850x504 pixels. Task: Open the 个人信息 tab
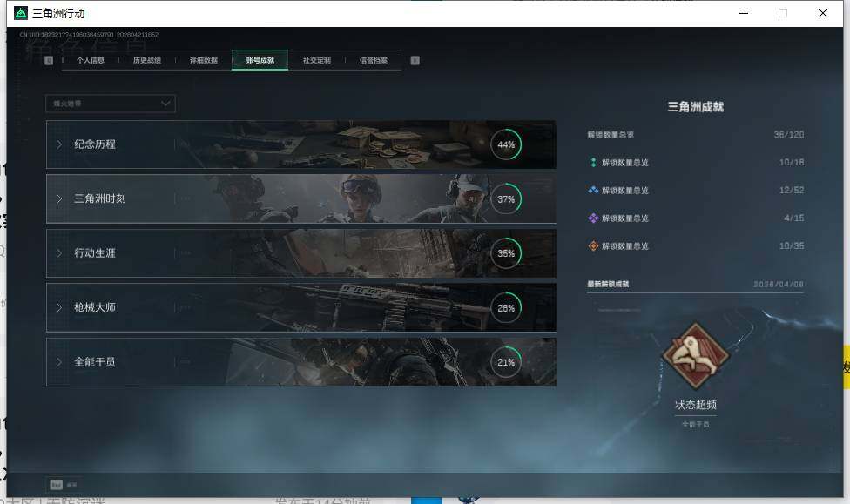pos(91,60)
